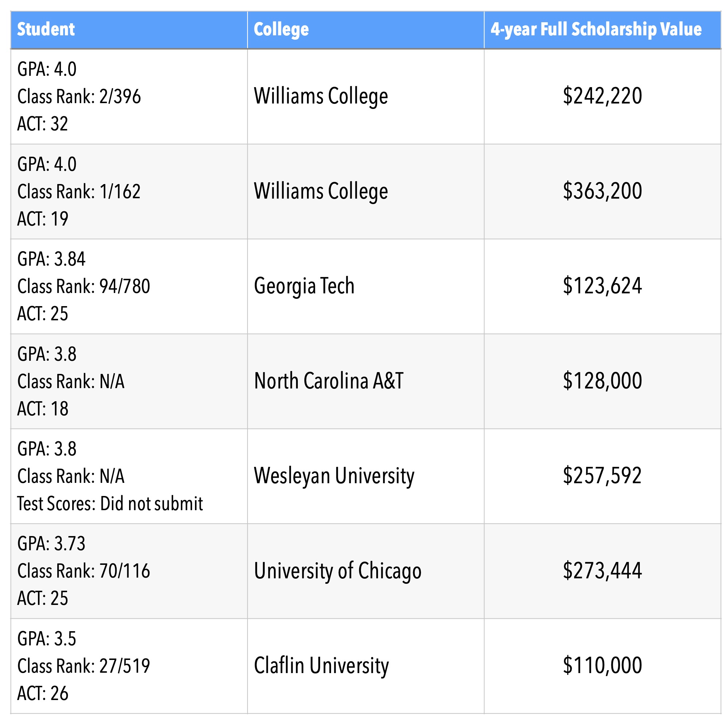Click the Class Rank 2/396 text
728x723 pixels.
coord(79,97)
